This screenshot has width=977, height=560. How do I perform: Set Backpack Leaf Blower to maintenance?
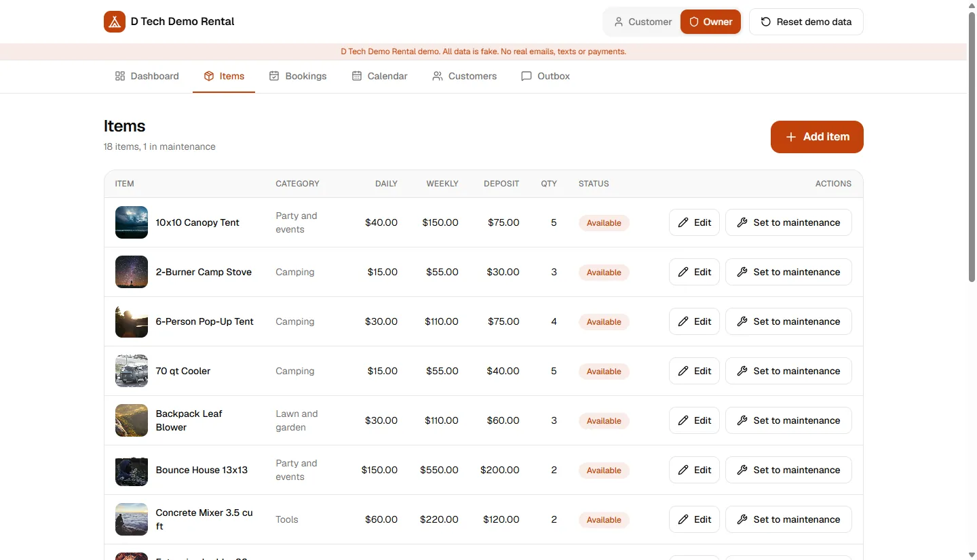[788, 420]
